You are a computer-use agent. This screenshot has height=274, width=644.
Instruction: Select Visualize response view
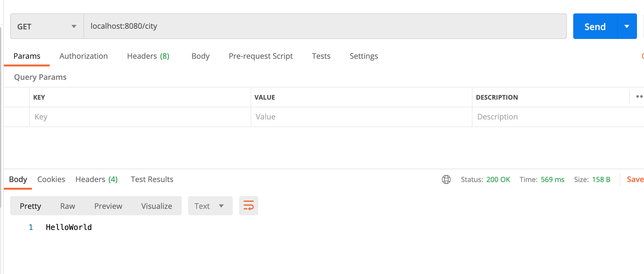tap(157, 206)
